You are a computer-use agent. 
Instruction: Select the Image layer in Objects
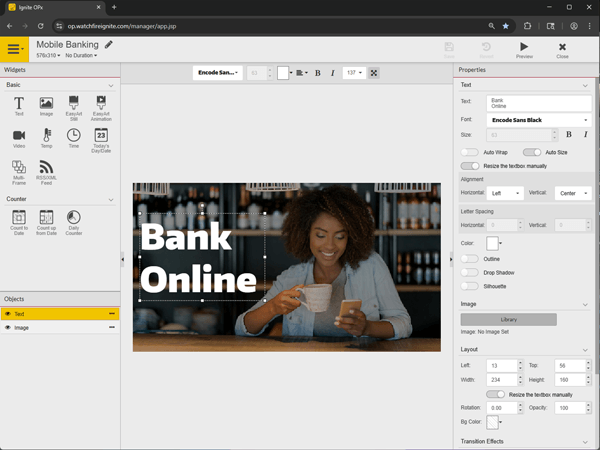21,327
